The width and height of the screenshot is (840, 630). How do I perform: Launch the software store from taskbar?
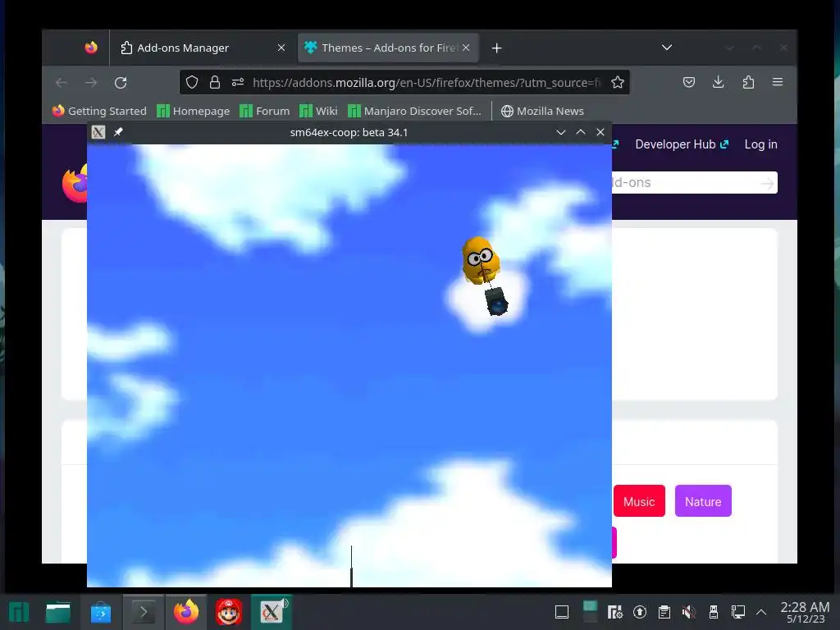pyautogui.click(x=100, y=612)
